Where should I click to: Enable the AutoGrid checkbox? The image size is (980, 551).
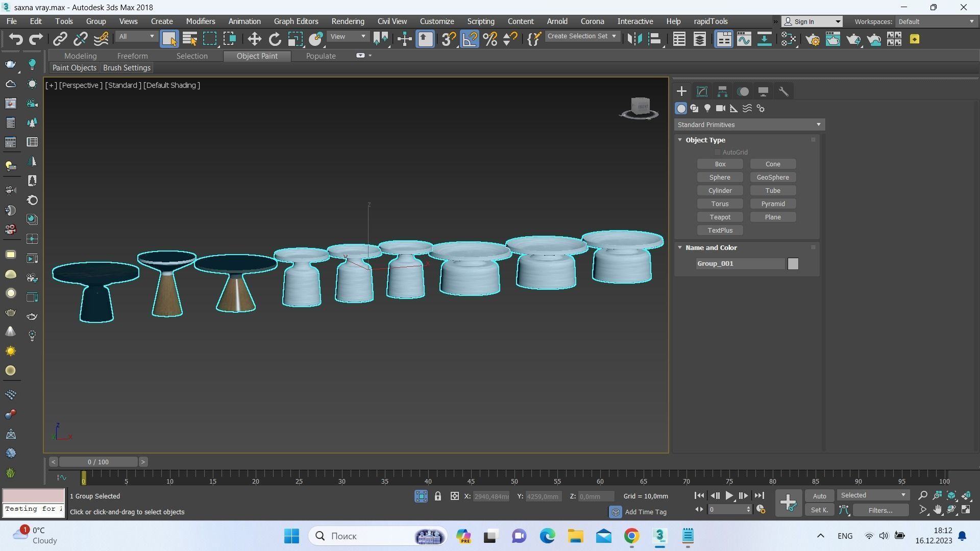(717, 153)
